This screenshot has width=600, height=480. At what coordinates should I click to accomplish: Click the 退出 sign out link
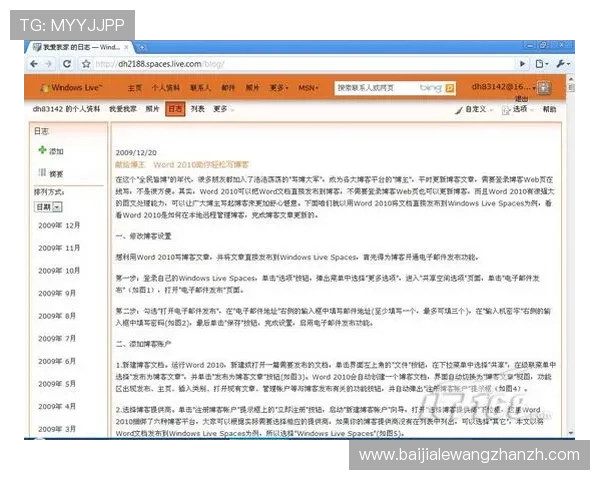pos(521,99)
